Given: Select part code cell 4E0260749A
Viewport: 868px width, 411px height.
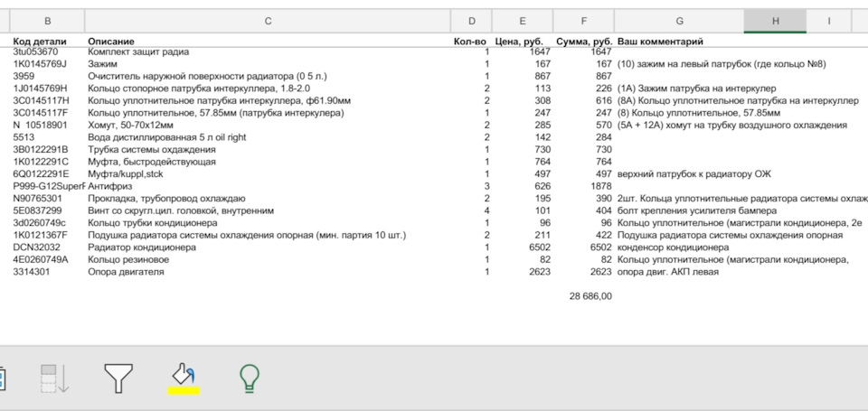Looking at the screenshot, I should tap(41, 259).
